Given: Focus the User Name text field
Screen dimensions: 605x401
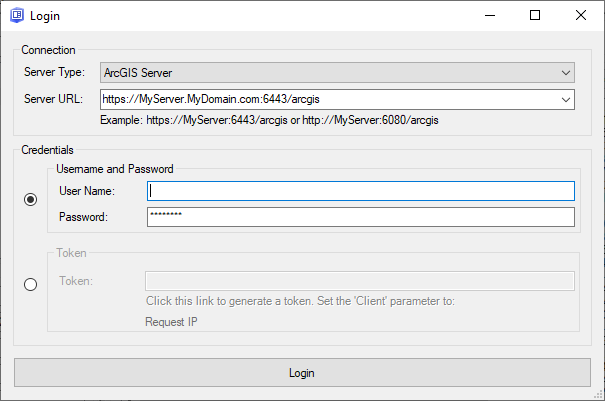Looking at the screenshot, I should pyautogui.click(x=360, y=191).
